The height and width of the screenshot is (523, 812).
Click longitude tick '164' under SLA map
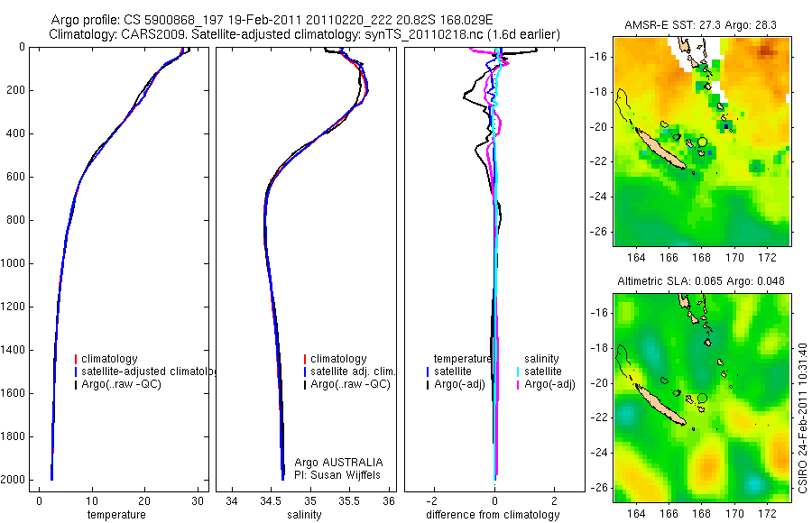point(636,514)
